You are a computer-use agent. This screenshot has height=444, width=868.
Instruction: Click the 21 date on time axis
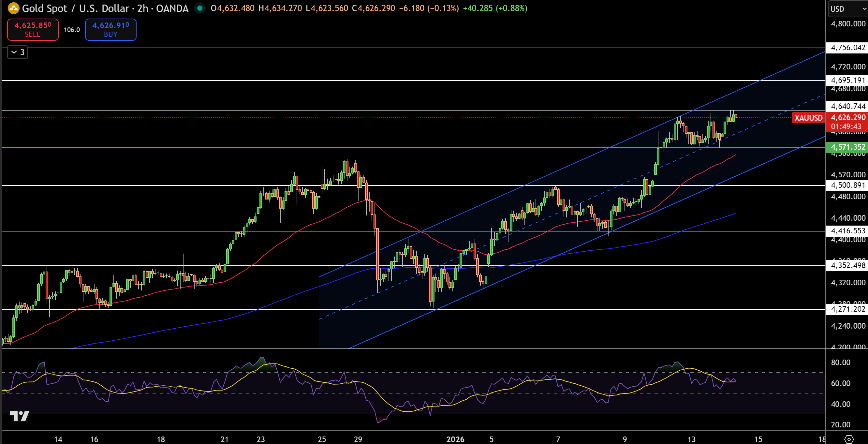point(224,439)
